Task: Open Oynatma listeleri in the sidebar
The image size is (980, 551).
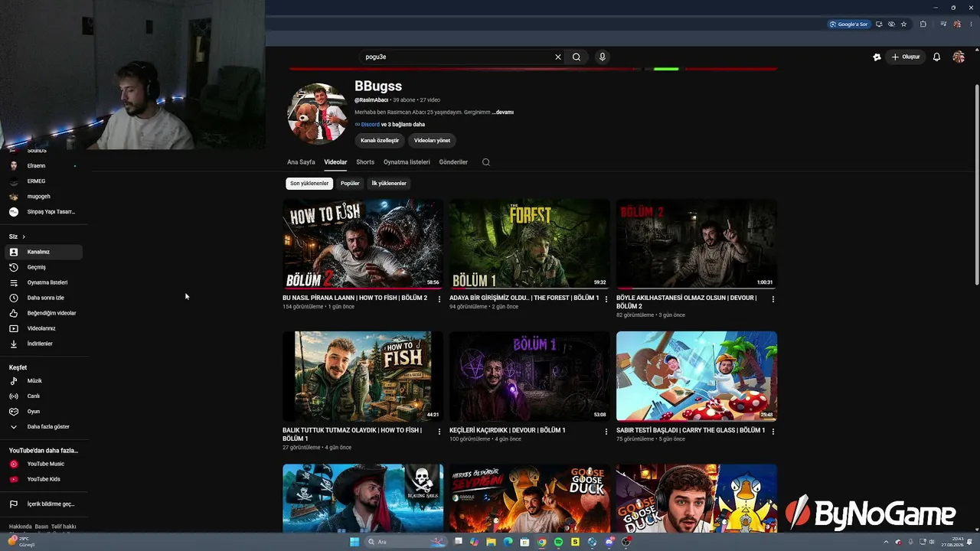Action: tap(42, 282)
